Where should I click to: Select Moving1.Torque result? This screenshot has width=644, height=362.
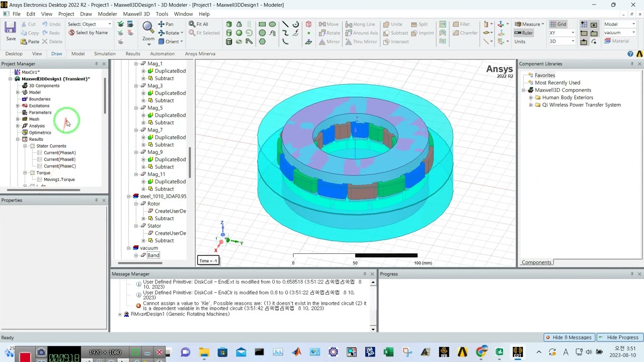point(59,179)
